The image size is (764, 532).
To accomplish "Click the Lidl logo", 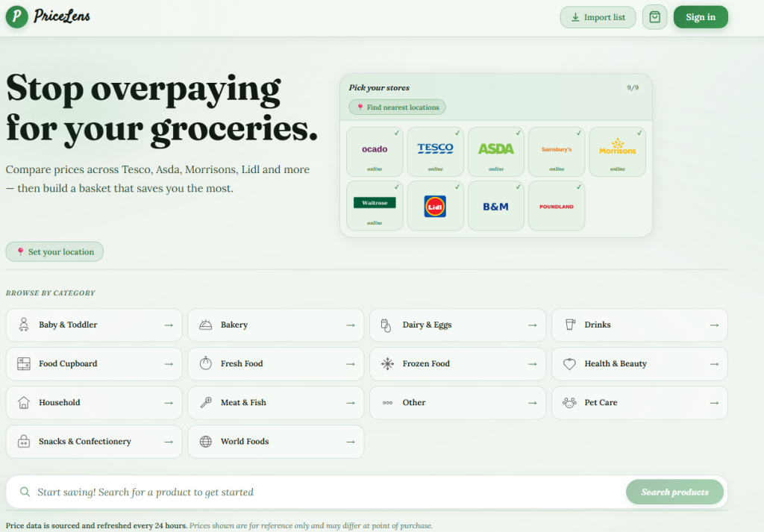I will point(435,207).
